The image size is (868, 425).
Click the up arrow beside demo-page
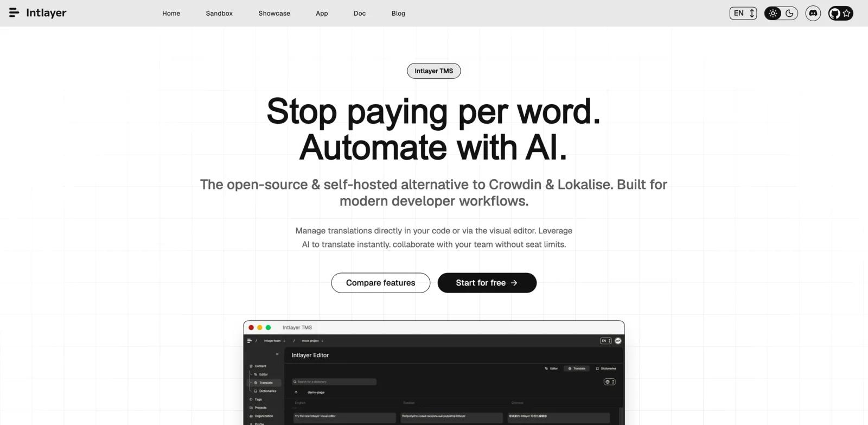[296, 392]
